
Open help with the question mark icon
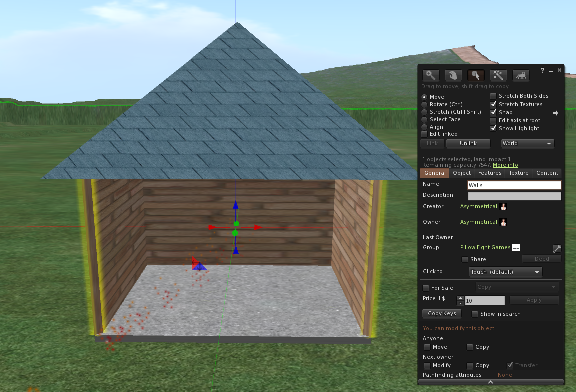(542, 70)
